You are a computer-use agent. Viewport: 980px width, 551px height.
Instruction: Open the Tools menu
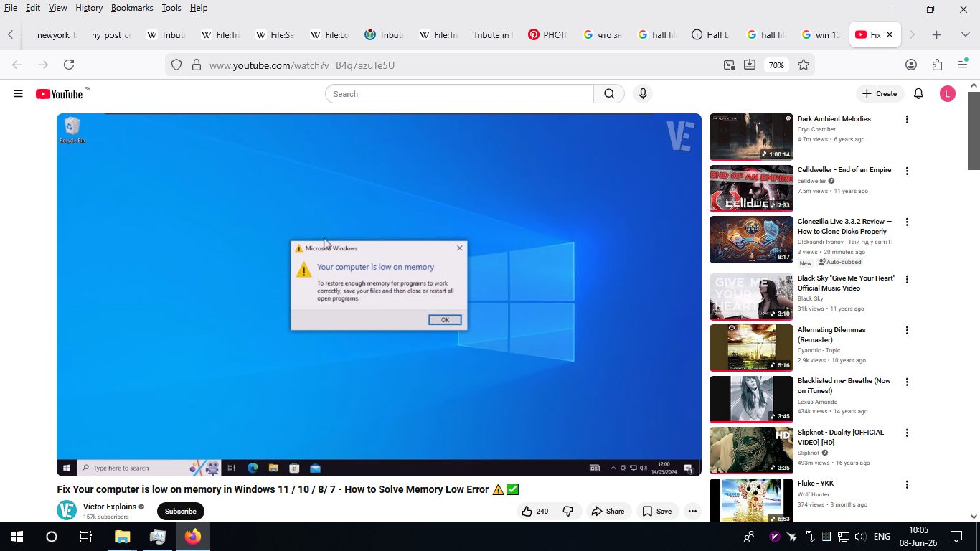(x=171, y=8)
